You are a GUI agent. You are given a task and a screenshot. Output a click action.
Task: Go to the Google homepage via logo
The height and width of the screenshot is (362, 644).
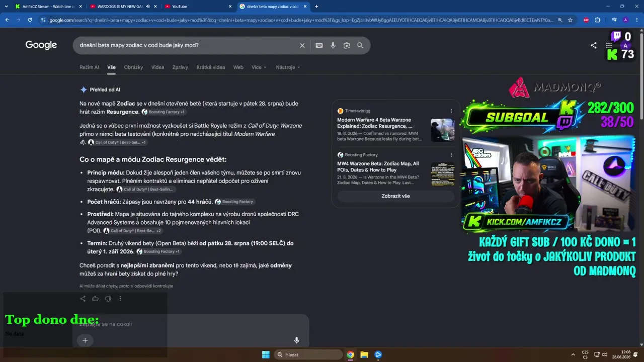point(41,45)
